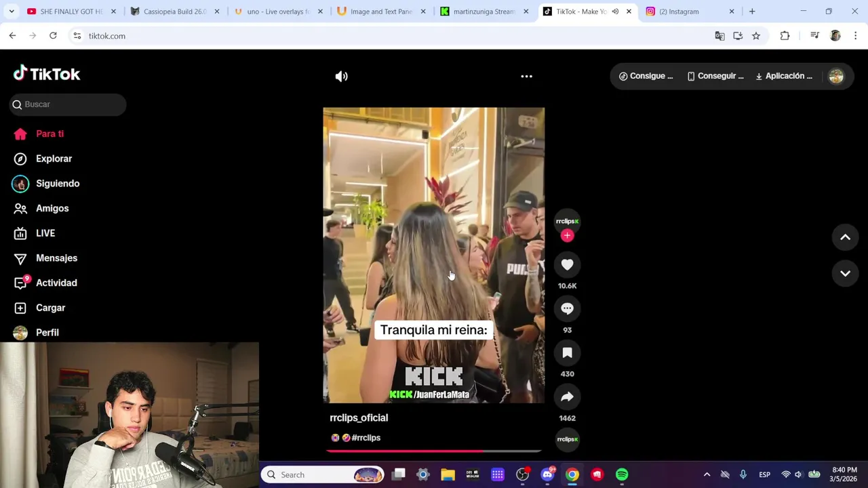Click the Conseguir app button
Screen dimensions: 868x488
pyautogui.click(x=715, y=76)
